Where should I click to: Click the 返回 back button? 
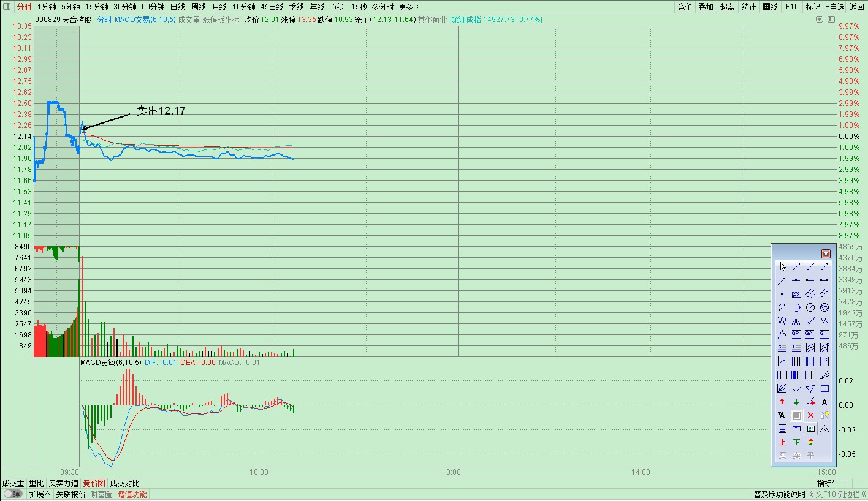pos(857,7)
